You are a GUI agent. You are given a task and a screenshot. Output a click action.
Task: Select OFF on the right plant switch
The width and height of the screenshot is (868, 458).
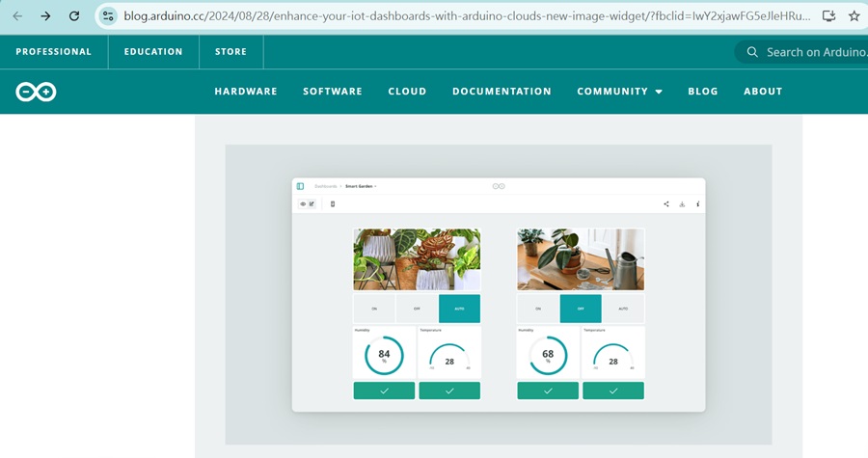click(x=581, y=309)
